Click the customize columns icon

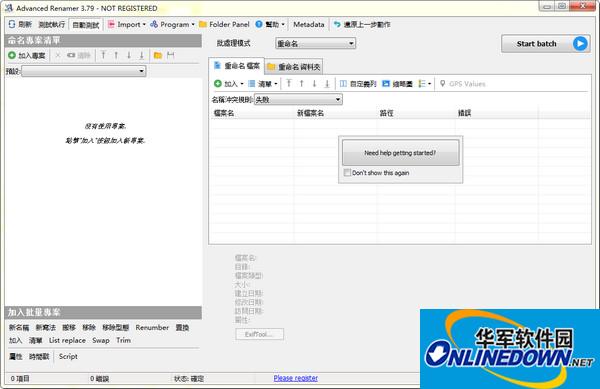[x=343, y=84]
